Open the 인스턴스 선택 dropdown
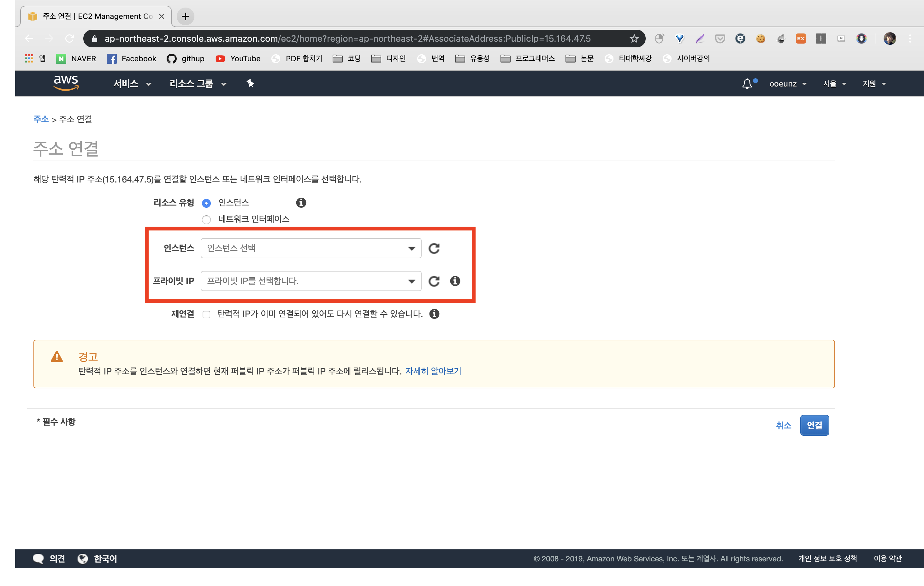Viewport: 924px width, 586px height. [x=311, y=248]
